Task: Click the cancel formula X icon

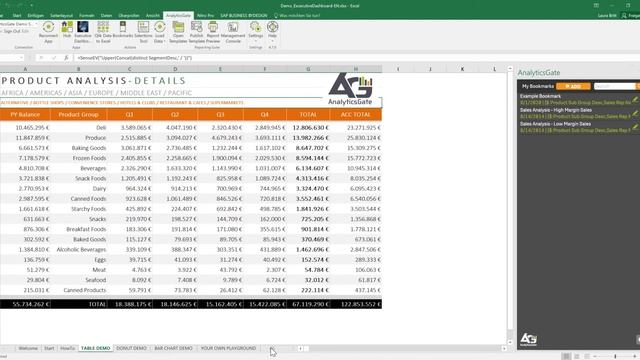Action: [x=41, y=58]
